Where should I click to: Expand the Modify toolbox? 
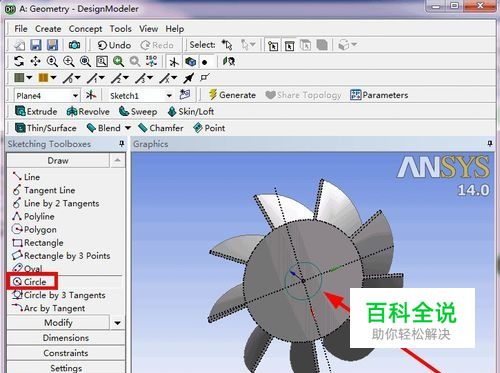(x=58, y=323)
